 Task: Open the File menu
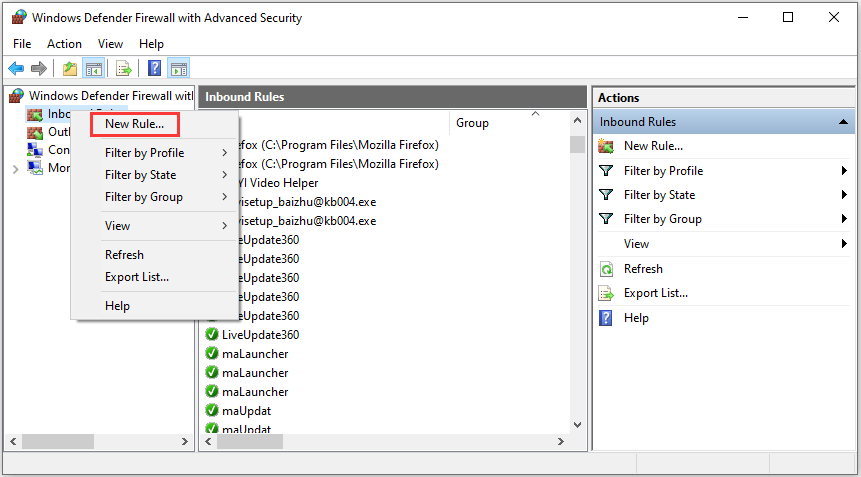point(22,44)
